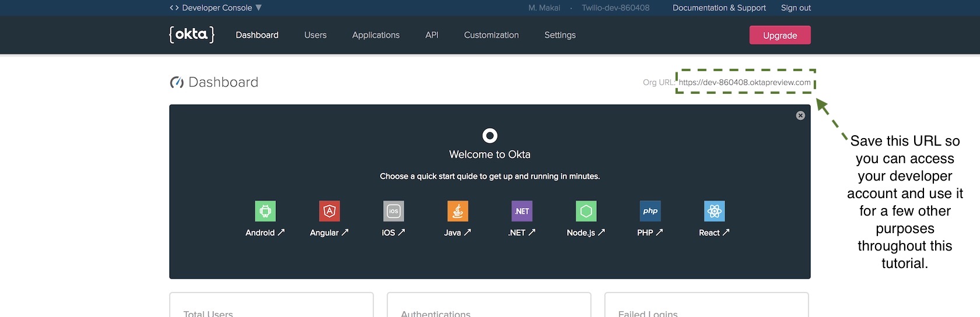Open the Applications menu

click(376, 35)
